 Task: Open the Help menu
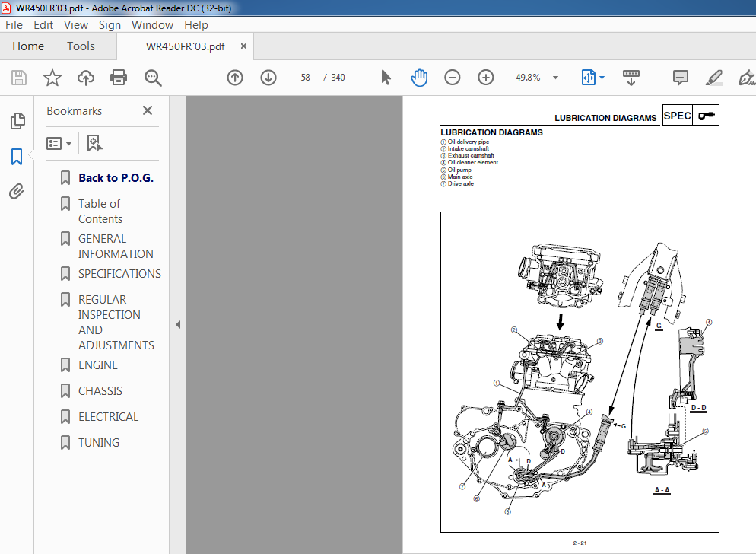pyautogui.click(x=195, y=25)
